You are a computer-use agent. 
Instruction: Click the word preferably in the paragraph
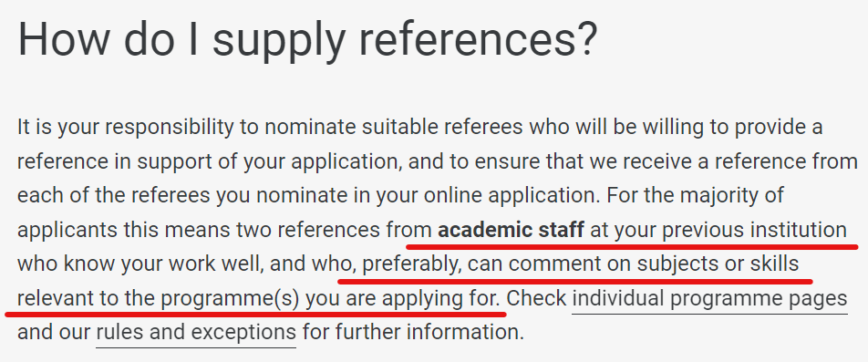[411, 264]
